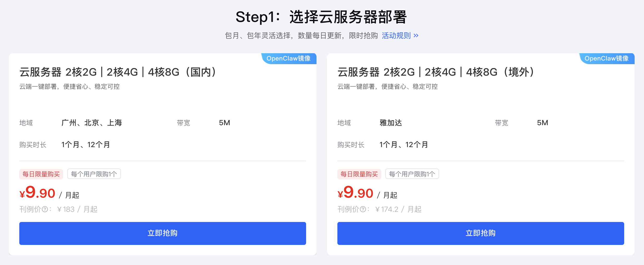
Task: Open the 活动规则 link
Action: coord(396,35)
